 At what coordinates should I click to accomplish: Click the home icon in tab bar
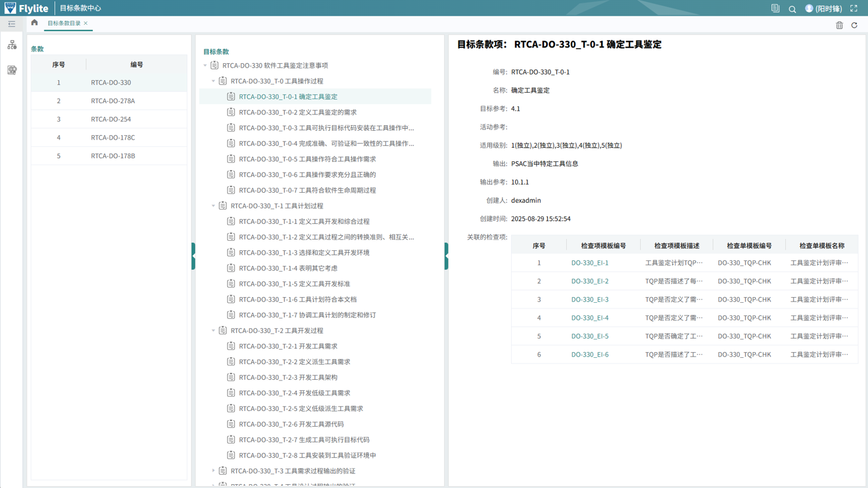pos(34,23)
